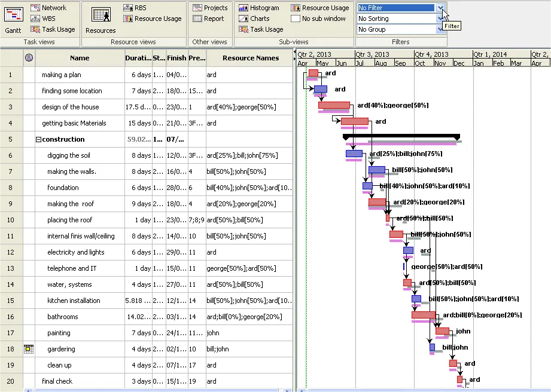Switch to the Network view
The width and height of the screenshot is (551, 392).
point(48,8)
